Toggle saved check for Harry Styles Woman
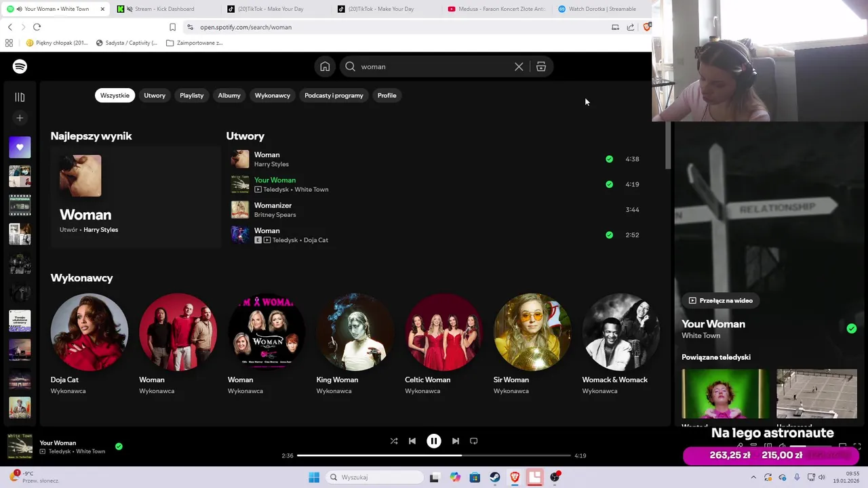Screen dimensions: 868x488 tap(609, 159)
